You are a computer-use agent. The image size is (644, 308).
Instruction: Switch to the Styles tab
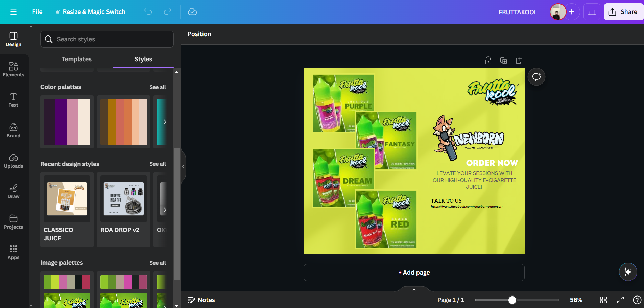pyautogui.click(x=143, y=59)
